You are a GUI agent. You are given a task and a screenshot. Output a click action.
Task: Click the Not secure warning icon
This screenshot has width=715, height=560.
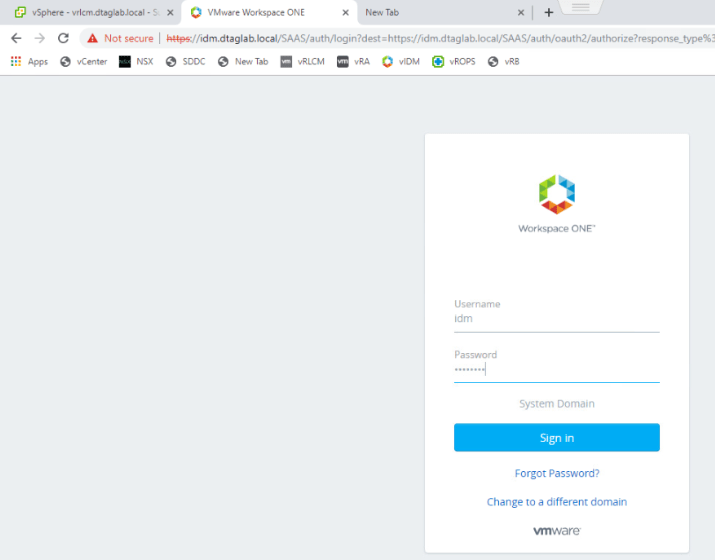pyautogui.click(x=93, y=38)
